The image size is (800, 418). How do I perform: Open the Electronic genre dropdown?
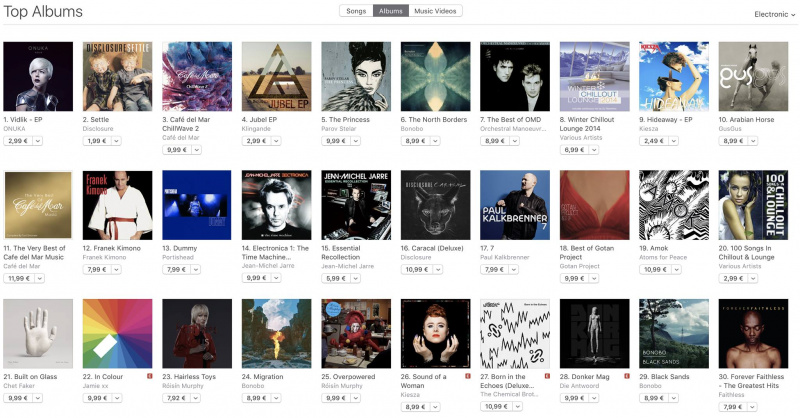tap(774, 14)
